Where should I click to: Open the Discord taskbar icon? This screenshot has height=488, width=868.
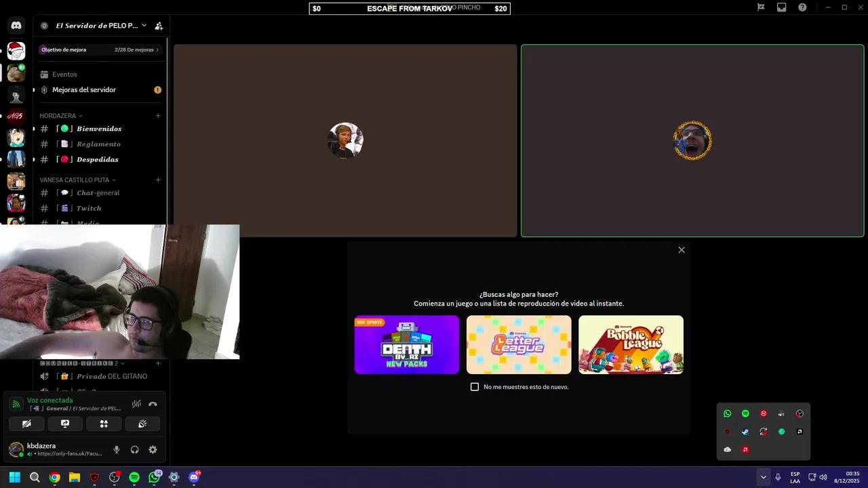(194, 477)
